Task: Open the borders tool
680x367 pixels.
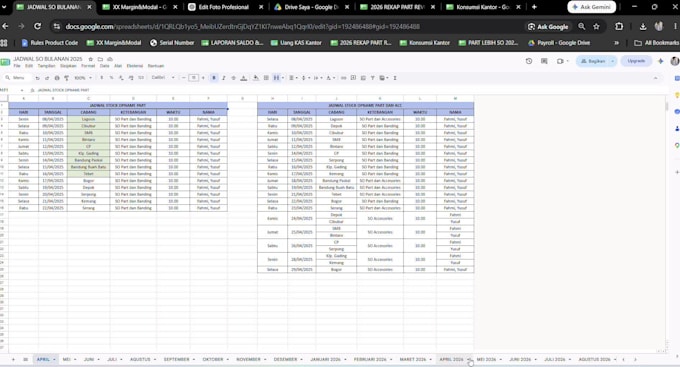Action: pos(266,78)
